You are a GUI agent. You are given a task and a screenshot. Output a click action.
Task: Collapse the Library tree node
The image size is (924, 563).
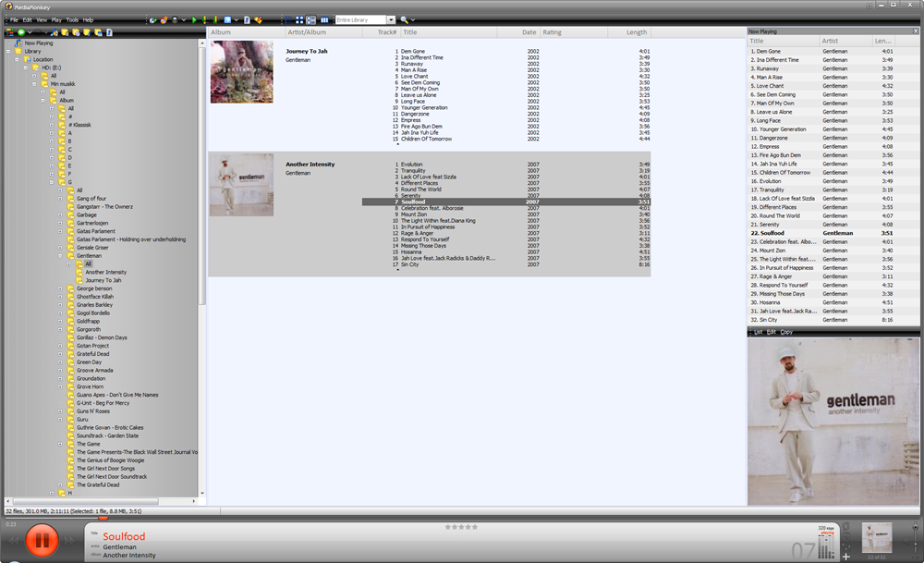pyautogui.click(x=8, y=51)
